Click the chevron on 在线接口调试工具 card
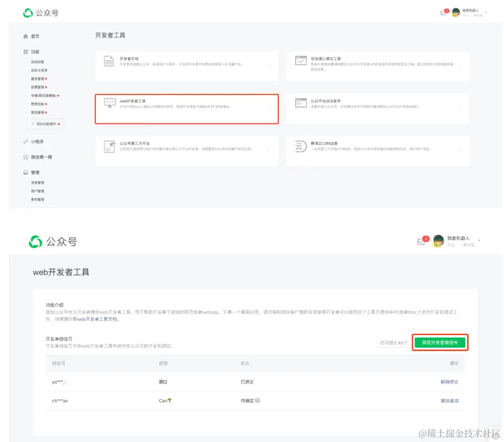This screenshot has width=504, height=442. [x=460, y=65]
